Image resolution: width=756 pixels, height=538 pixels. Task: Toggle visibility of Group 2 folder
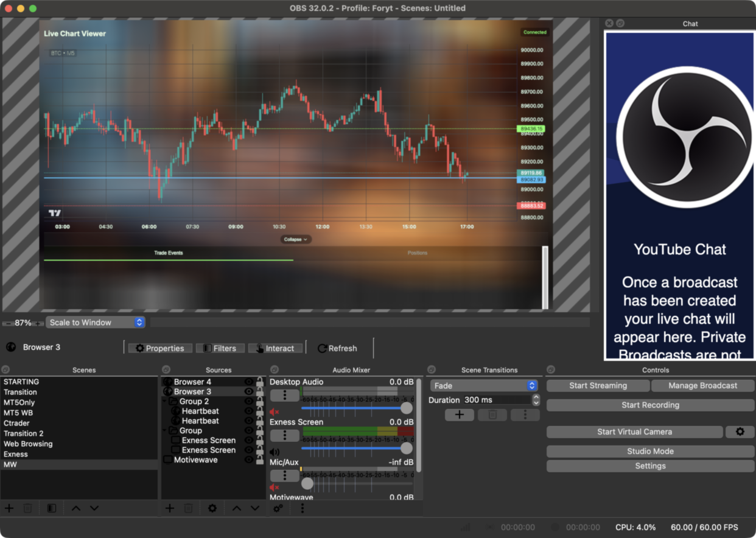(248, 401)
